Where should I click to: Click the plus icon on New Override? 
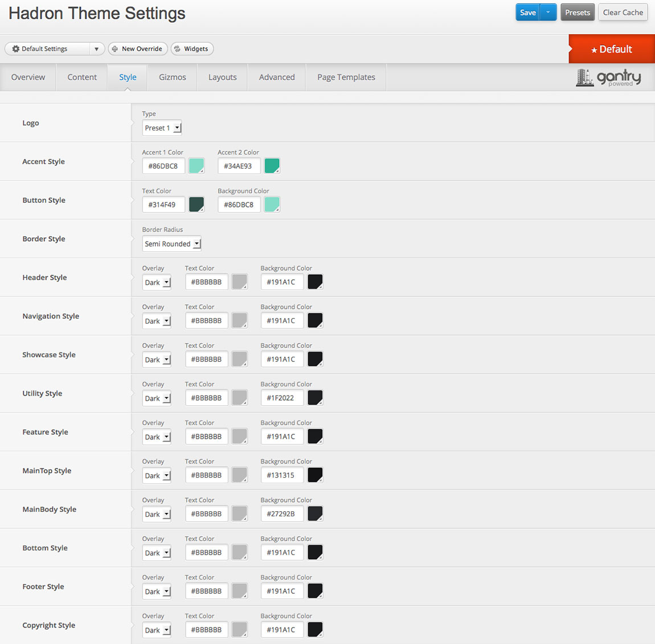pos(115,49)
